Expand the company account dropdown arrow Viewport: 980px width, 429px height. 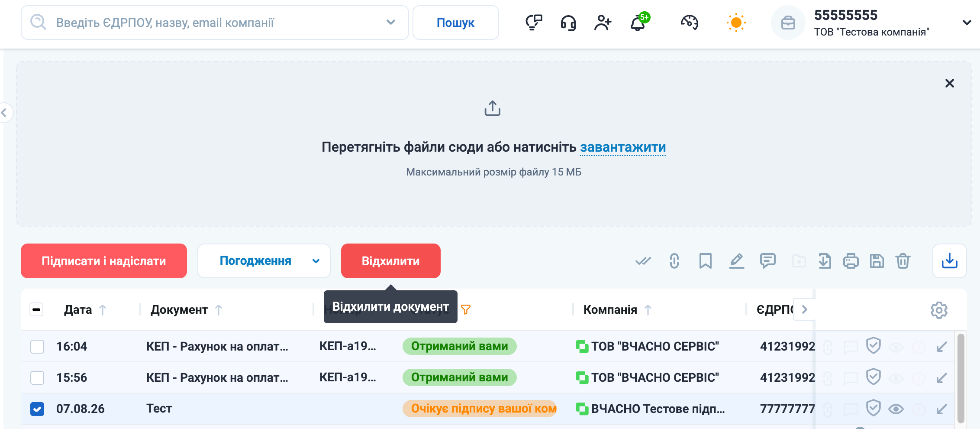coord(967,23)
